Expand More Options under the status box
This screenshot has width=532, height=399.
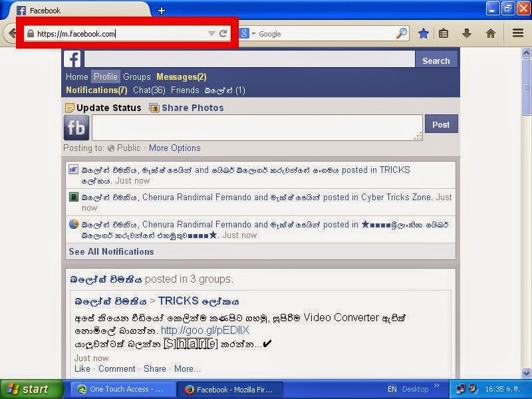175,148
